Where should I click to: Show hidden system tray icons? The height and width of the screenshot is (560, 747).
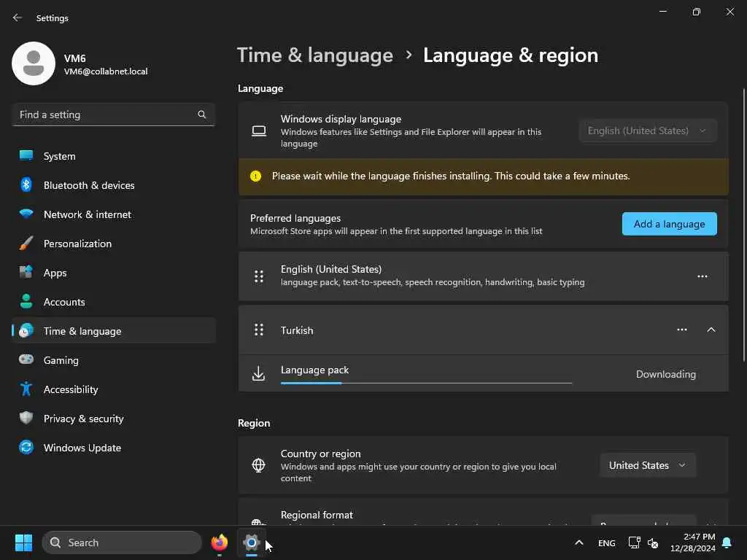(578, 542)
